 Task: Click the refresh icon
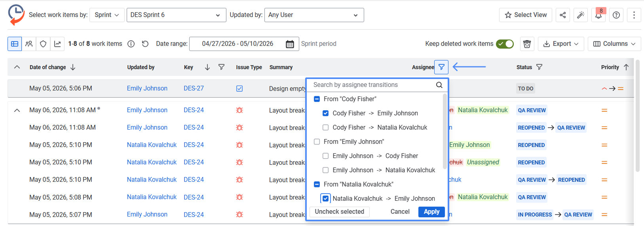tap(145, 44)
